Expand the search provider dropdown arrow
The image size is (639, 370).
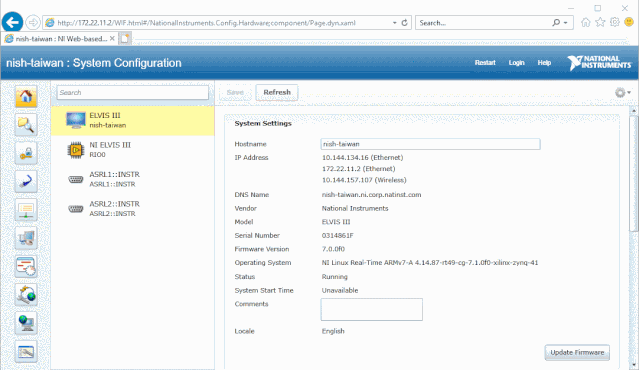pos(566,23)
